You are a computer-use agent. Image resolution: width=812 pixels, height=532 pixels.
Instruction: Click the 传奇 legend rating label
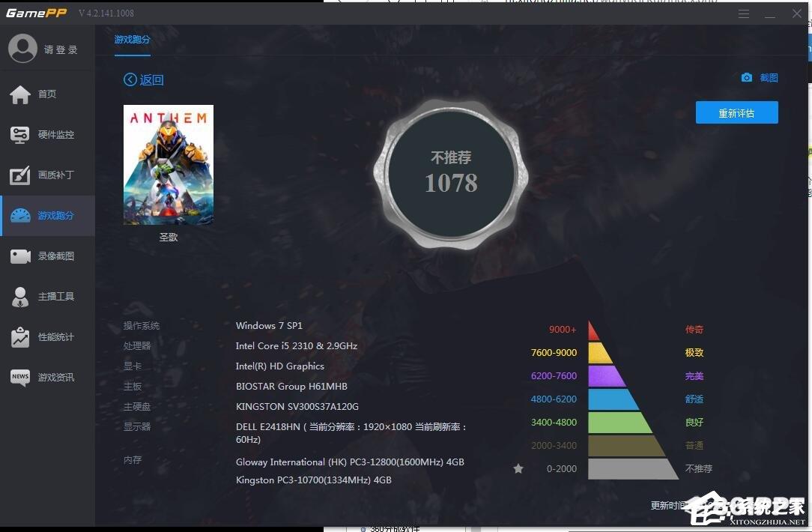tap(694, 330)
